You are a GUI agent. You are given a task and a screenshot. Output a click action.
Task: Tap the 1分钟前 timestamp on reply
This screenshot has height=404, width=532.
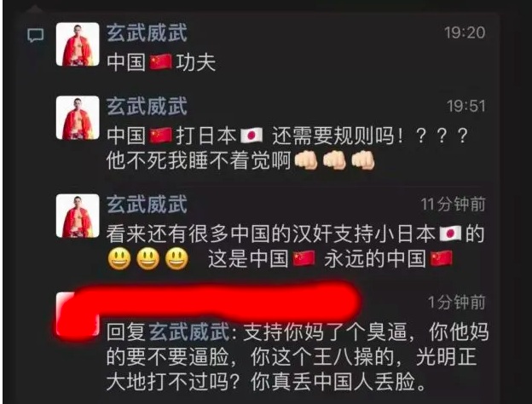pos(456,303)
